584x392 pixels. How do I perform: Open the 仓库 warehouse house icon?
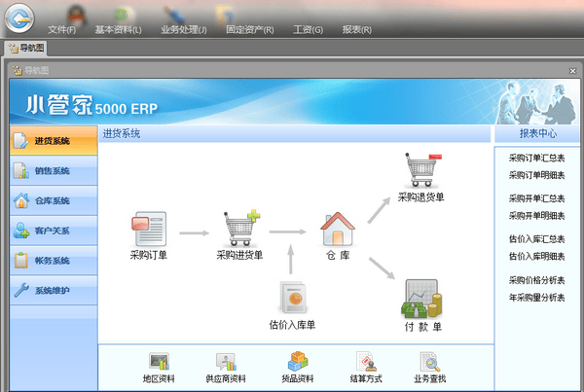(337, 230)
